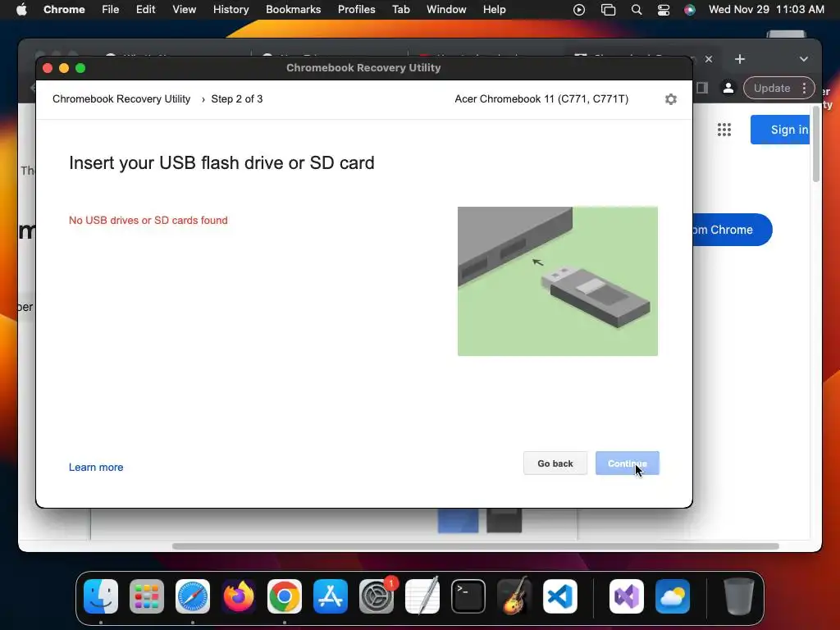
Task: Open Google Chrome from the dock
Action: pos(285,596)
